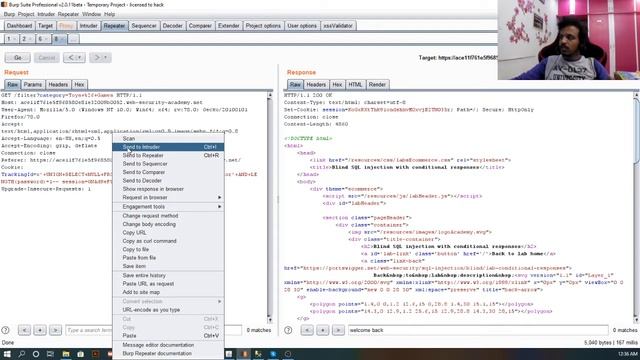Choose Add to site map
Screen dimensions: 640x360
[x=168, y=292]
